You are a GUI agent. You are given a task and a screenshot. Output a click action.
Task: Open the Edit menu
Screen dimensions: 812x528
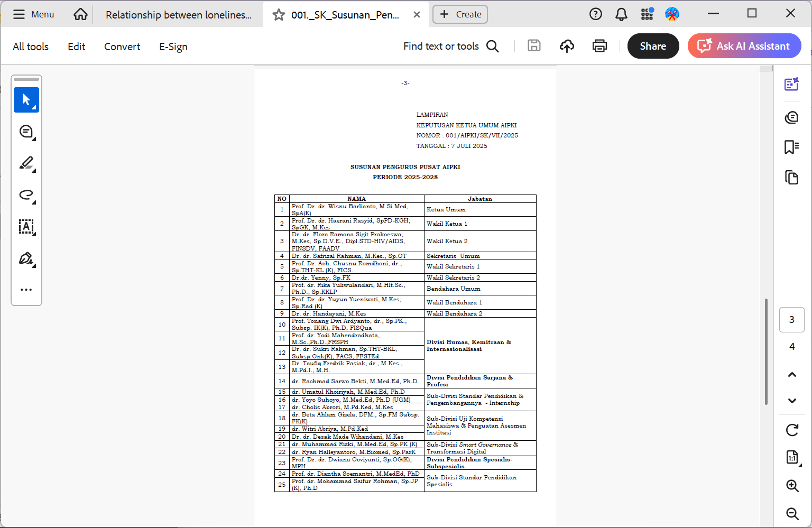tap(76, 47)
